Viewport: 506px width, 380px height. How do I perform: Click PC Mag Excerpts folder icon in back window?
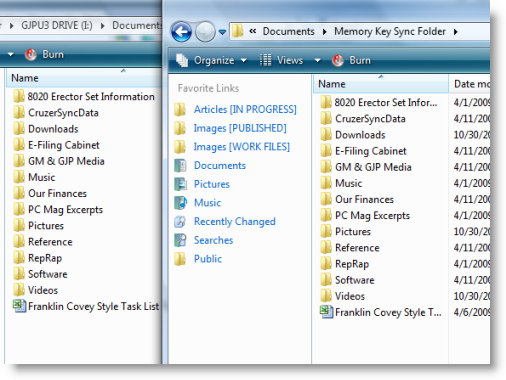pos(19,209)
